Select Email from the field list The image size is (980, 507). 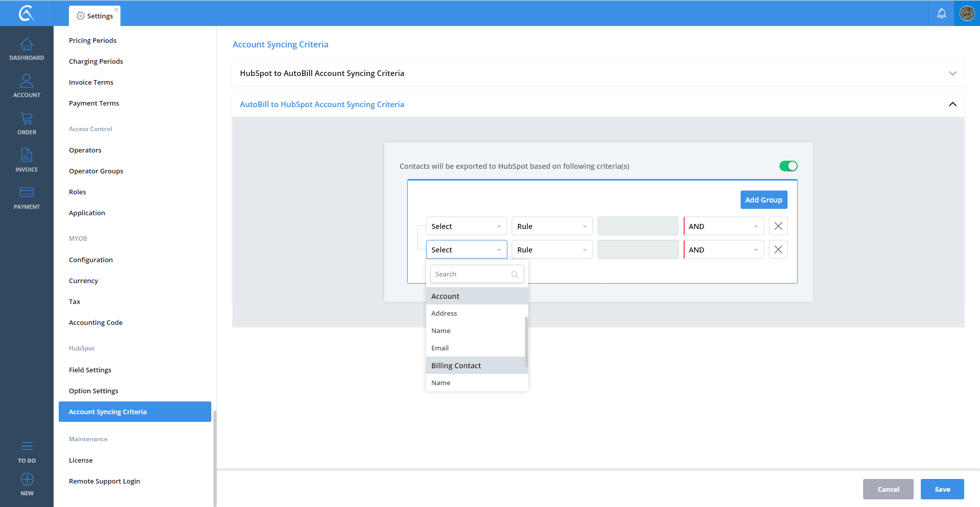coord(440,348)
